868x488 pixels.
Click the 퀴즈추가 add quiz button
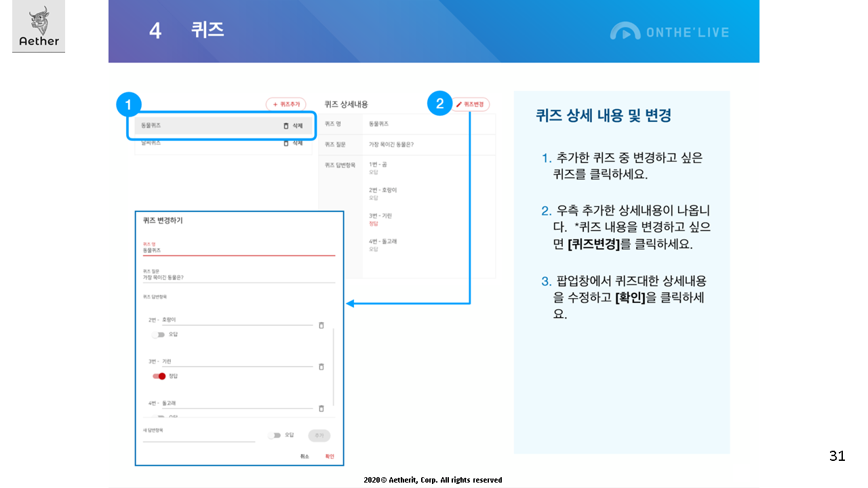(x=285, y=104)
